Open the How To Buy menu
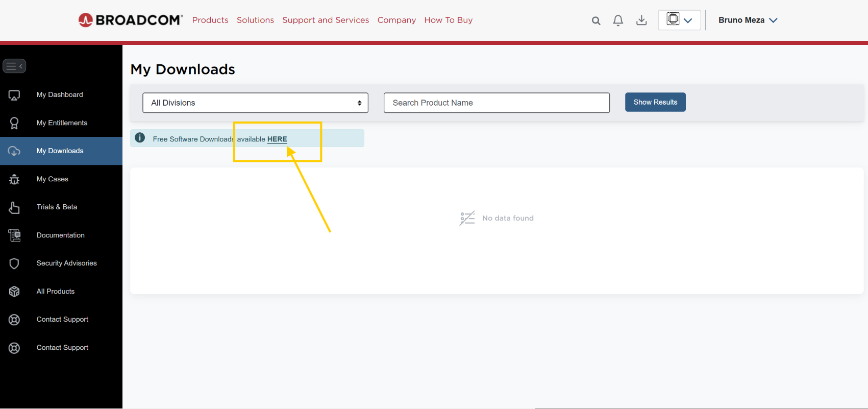 (x=449, y=20)
